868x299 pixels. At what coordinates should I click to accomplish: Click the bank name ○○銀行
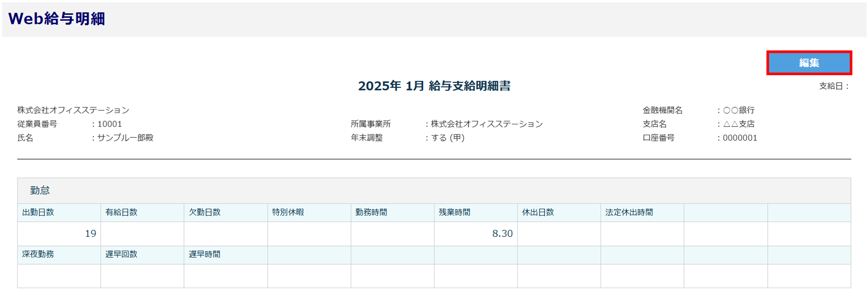click(739, 110)
